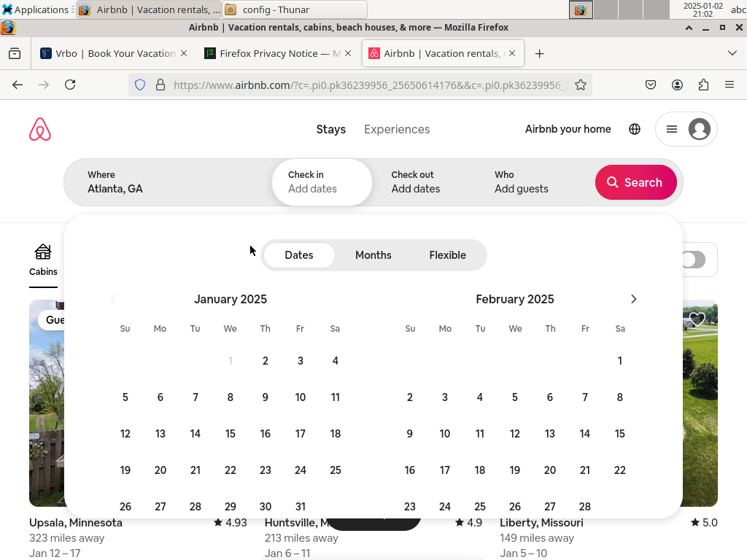Image resolution: width=747 pixels, height=560 pixels.
Task: Open a new browser tab
Action: 539,54
